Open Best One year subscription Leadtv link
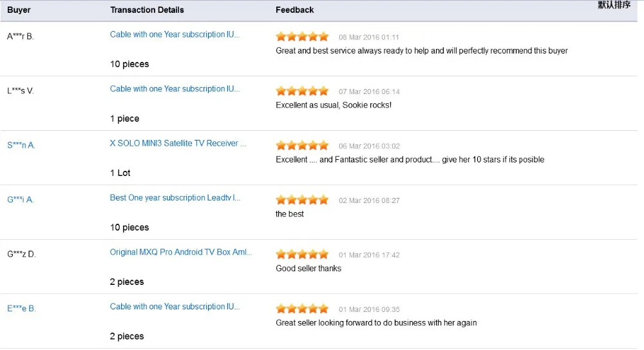 [x=175, y=198]
